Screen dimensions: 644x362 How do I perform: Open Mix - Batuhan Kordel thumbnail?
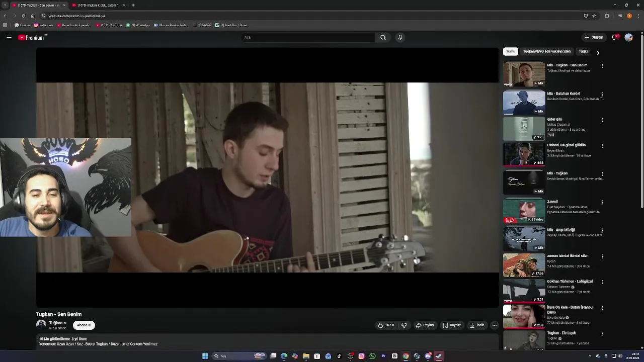524,103
